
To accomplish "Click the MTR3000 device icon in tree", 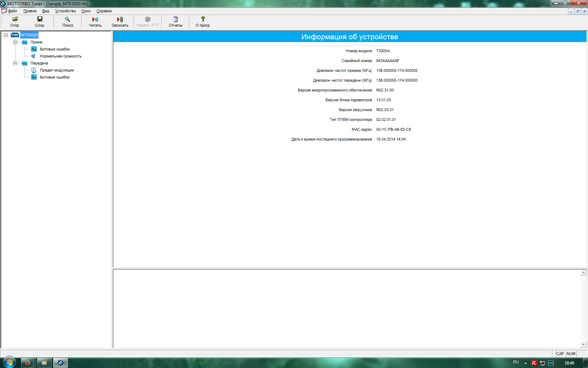I will (x=15, y=35).
